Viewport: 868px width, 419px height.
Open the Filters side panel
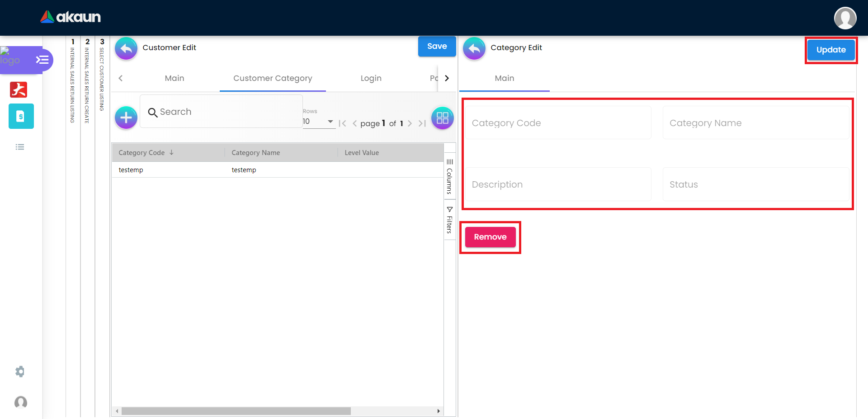click(x=449, y=220)
